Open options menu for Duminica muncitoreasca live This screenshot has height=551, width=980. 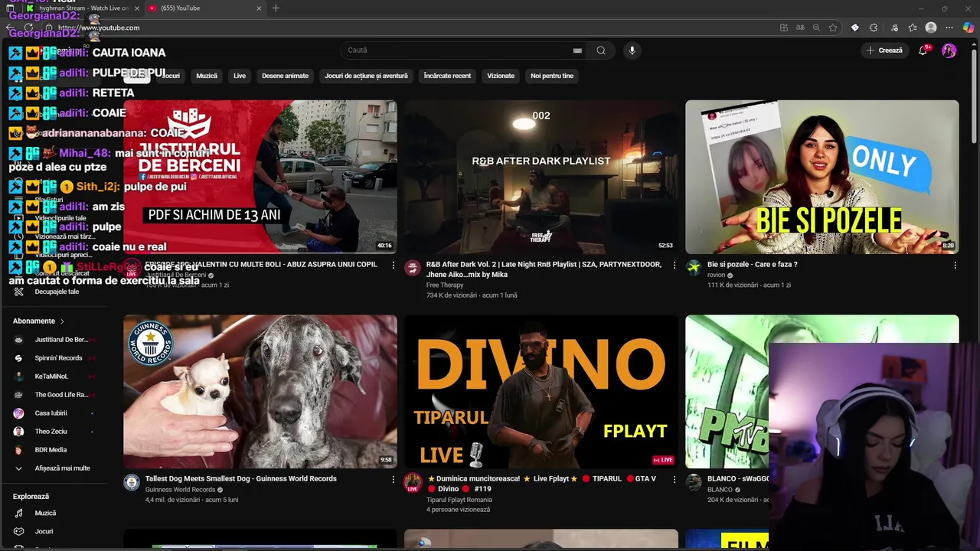pyautogui.click(x=674, y=480)
